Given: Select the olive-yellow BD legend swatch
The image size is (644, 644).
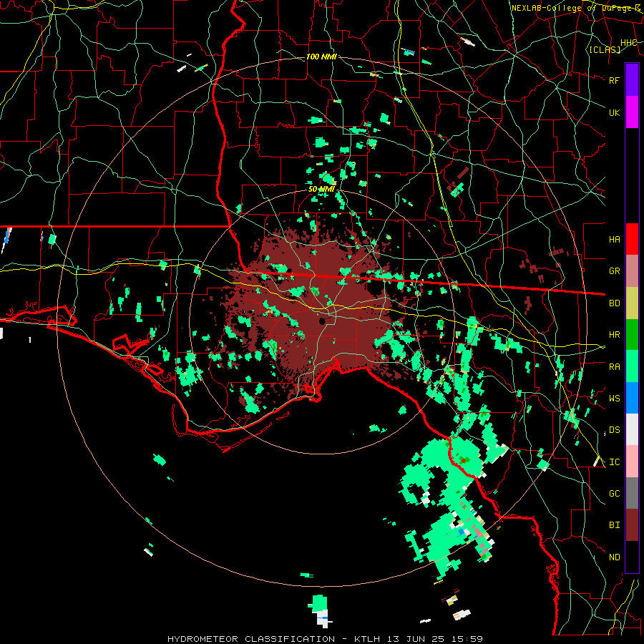Looking at the screenshot, I should (x=632, y=303).
